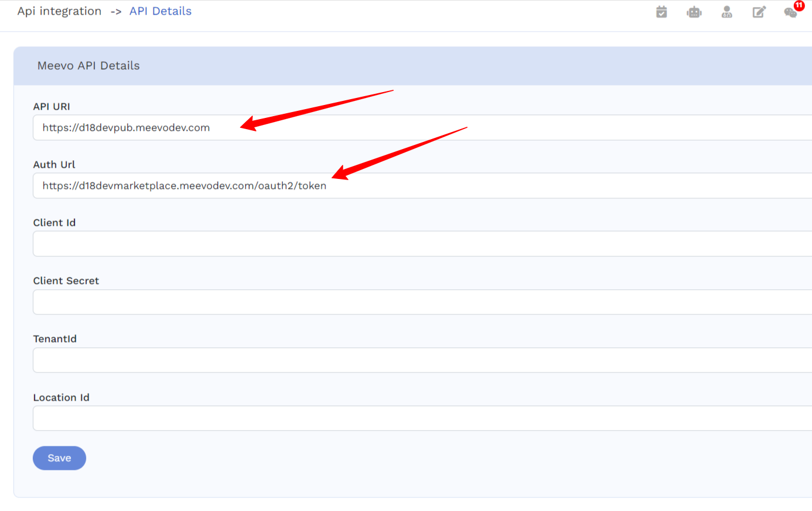
Task: Click the 'API URI' field label
Action: click(52, 106)
